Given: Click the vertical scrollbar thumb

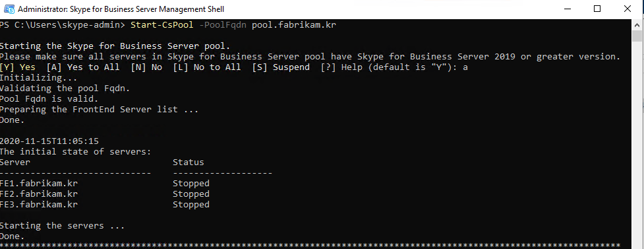Looking at the screenshot, I should (637, 36).
